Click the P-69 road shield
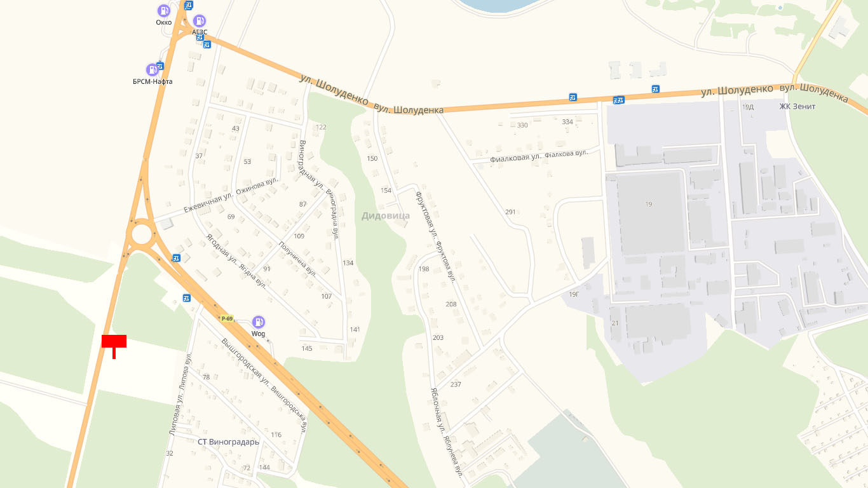The image size is (868, 488). point(227,318)
